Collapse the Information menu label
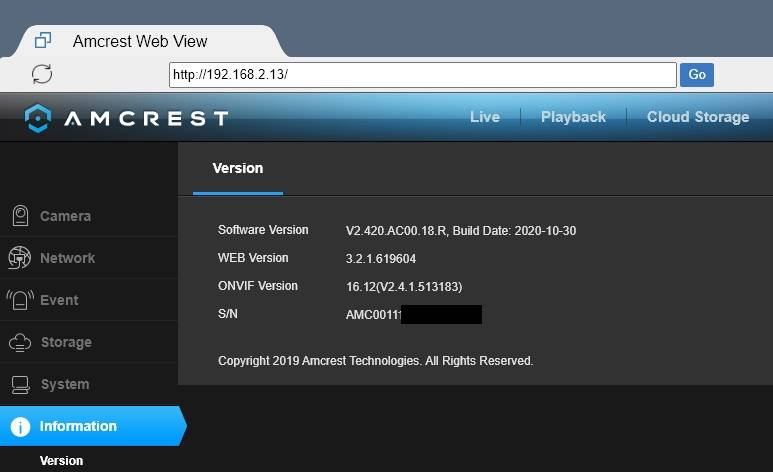The image size is (773, 472). 78,426
